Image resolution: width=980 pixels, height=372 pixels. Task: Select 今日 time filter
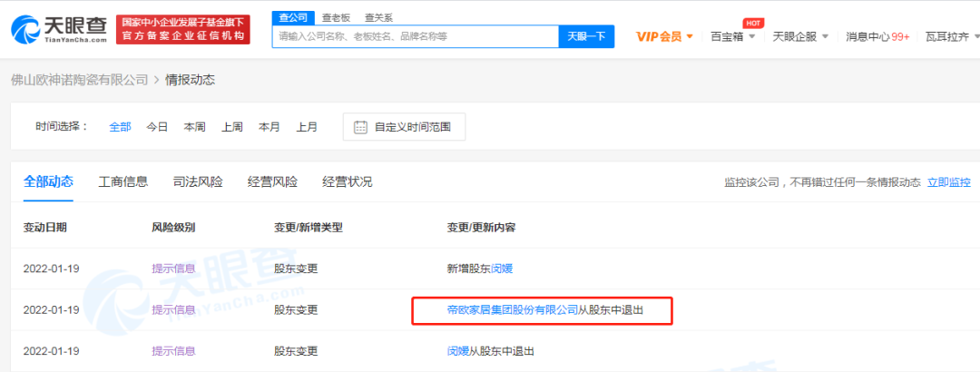[x=157, y=127]
